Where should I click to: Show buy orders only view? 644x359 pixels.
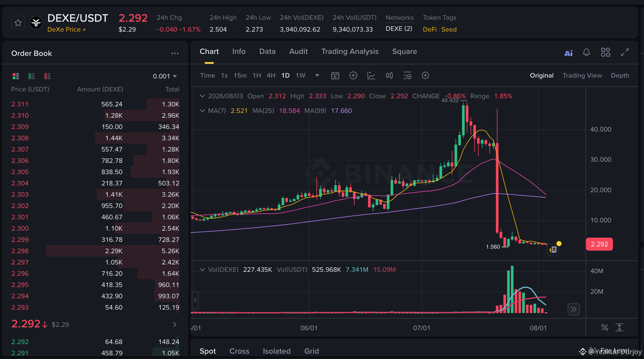click(32, 76)
